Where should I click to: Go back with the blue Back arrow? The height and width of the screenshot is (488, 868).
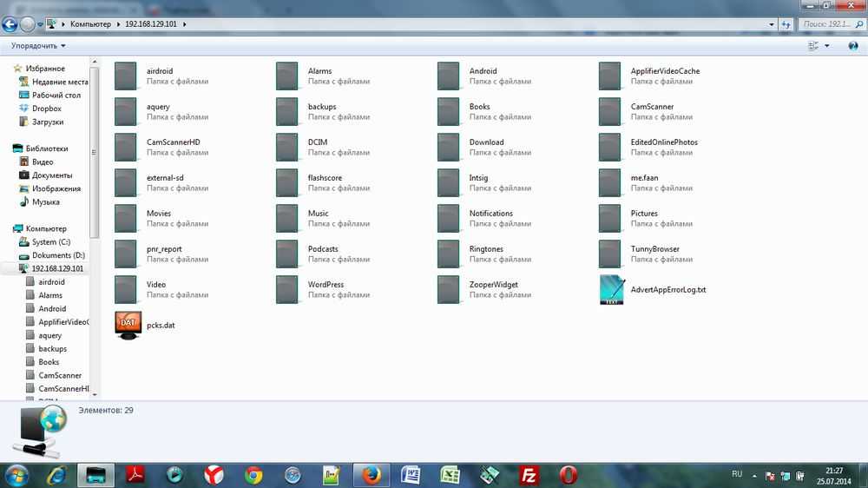pos(10,24)
